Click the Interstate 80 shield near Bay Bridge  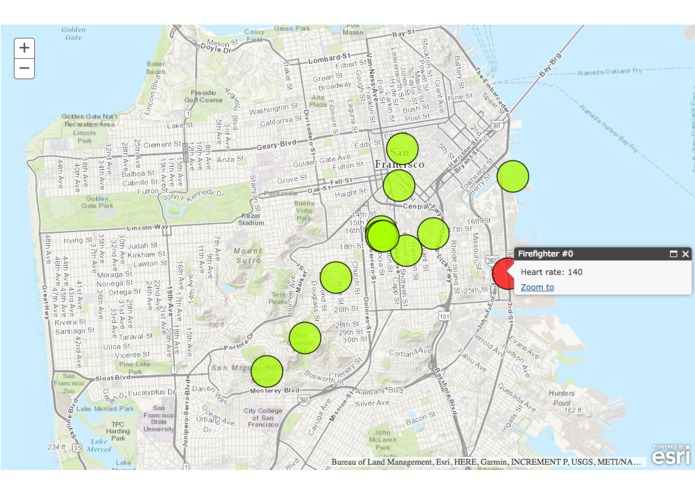496,126
